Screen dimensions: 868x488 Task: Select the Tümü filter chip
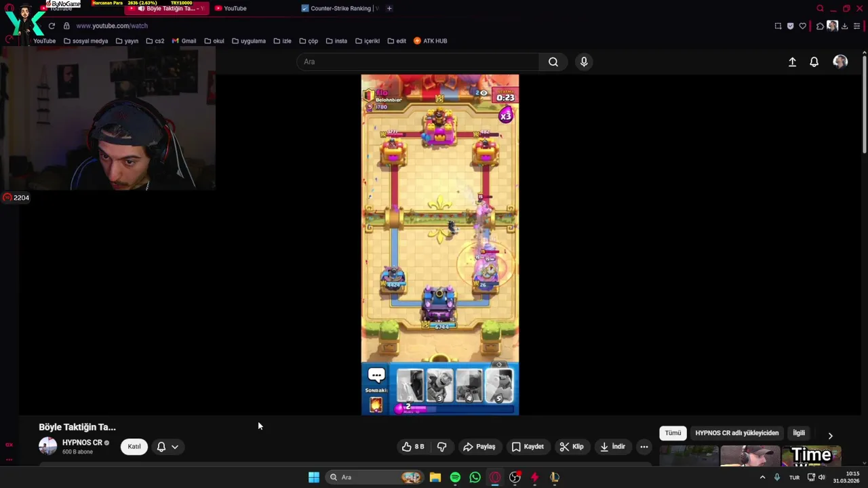[673, 433]
